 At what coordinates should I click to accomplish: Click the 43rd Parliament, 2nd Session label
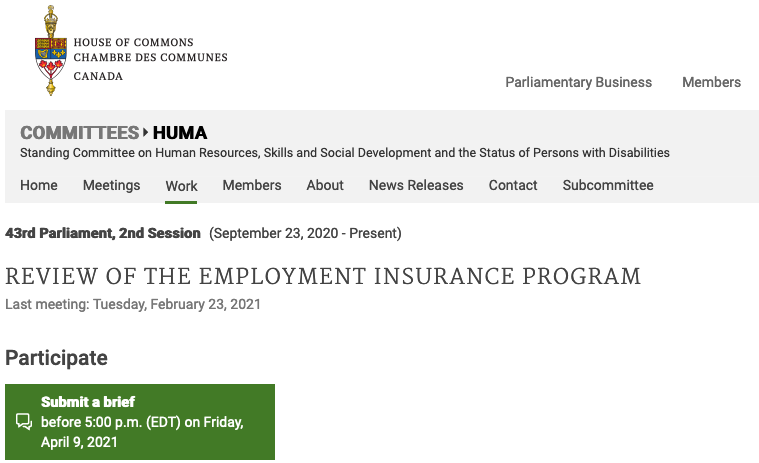click(103, 233)
